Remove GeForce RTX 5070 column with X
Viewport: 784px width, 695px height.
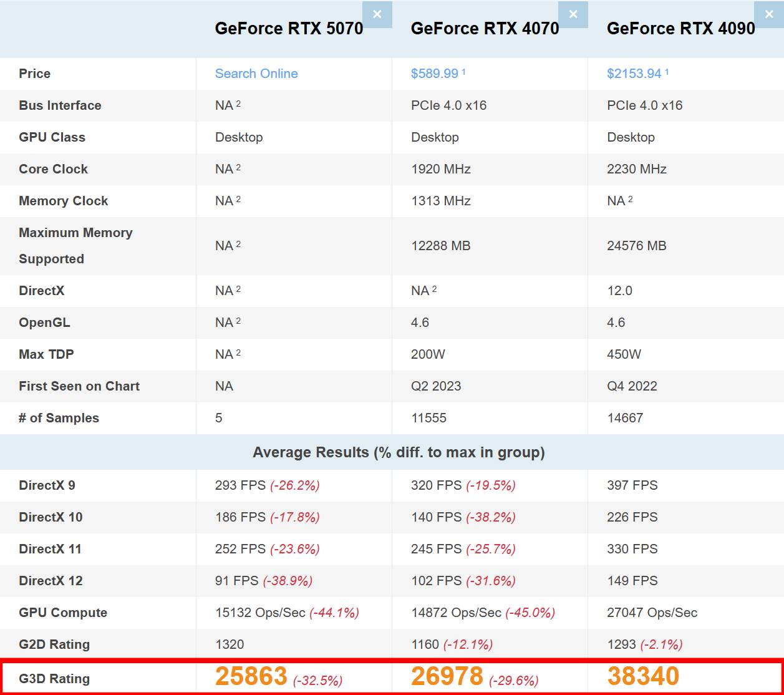click(x=377, y=14)
